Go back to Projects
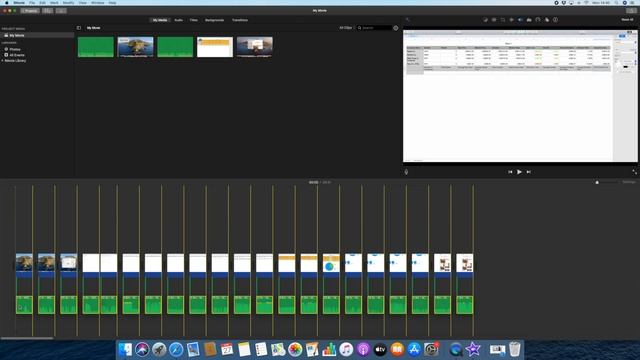This screenshot has height=360, width=640. point(30,11)
